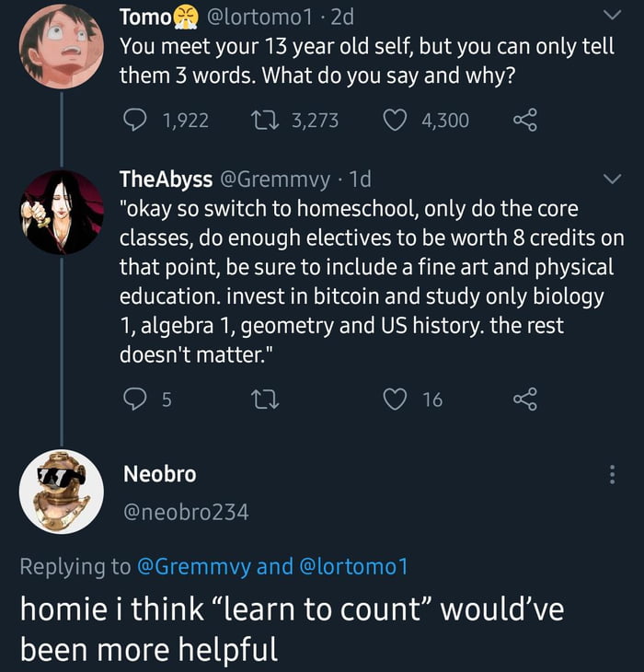Like Tomo's tweet with the heart icon

(397, 120)
